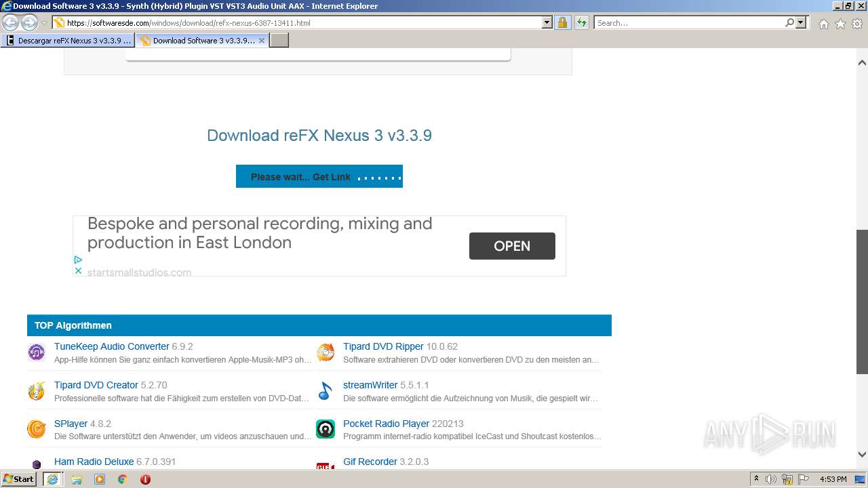Open the Home page icon
Image resolution: width=868 pixels, height=488 pixels.
point(823,24)
